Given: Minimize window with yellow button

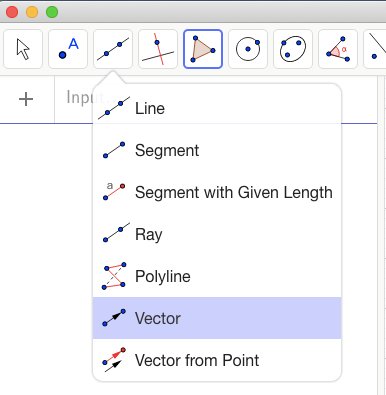Looking at the screenshot, I should (x=32, y=12).
